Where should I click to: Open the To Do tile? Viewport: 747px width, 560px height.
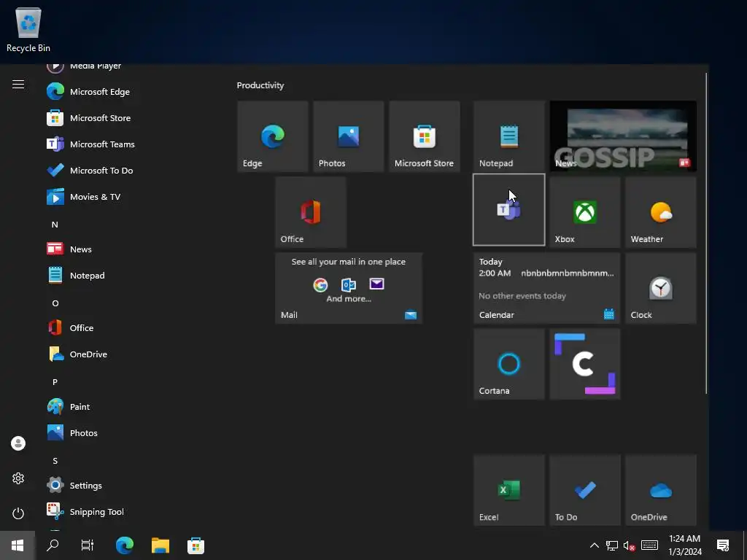[x=585, y=490]
